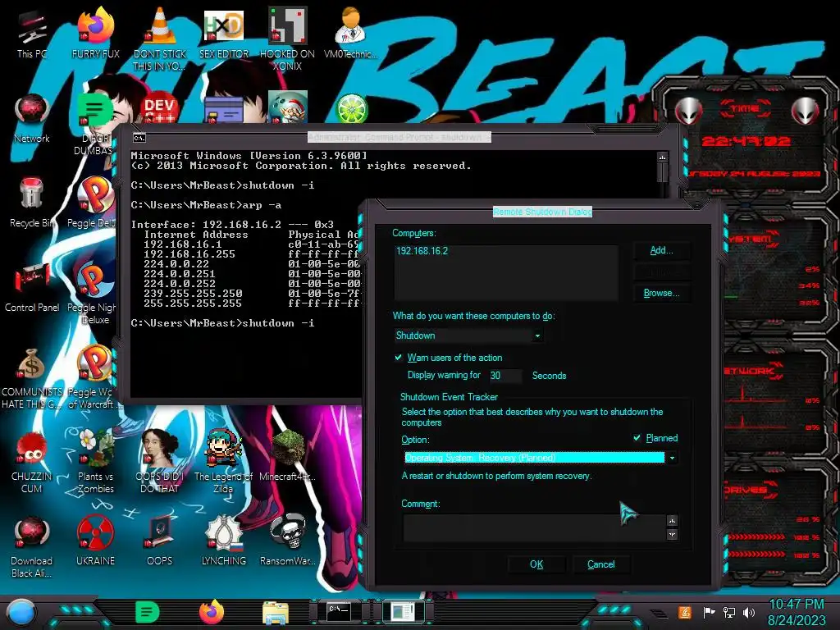Click the Browse... button
The image size is (840, 630).
(661, 293)
